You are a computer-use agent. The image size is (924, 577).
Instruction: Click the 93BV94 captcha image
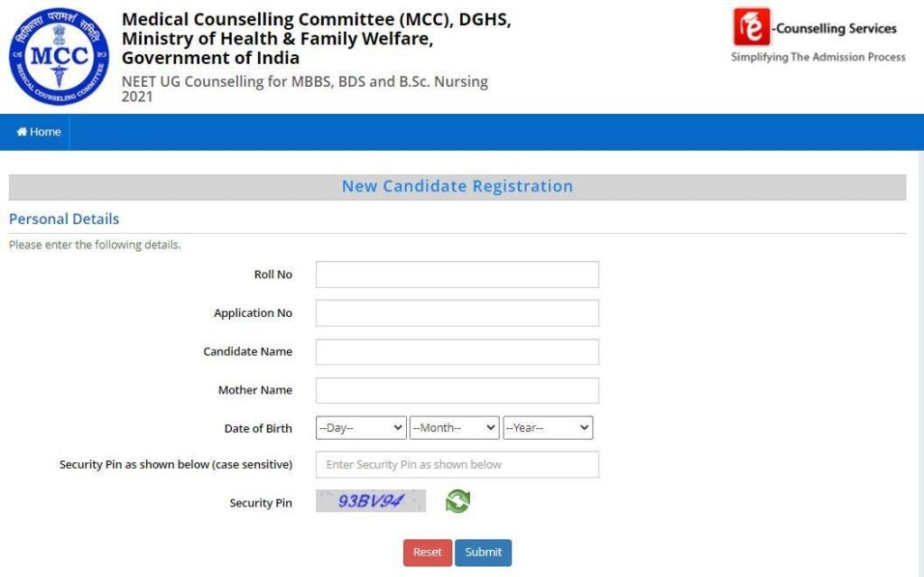click(x=371, y=501)
